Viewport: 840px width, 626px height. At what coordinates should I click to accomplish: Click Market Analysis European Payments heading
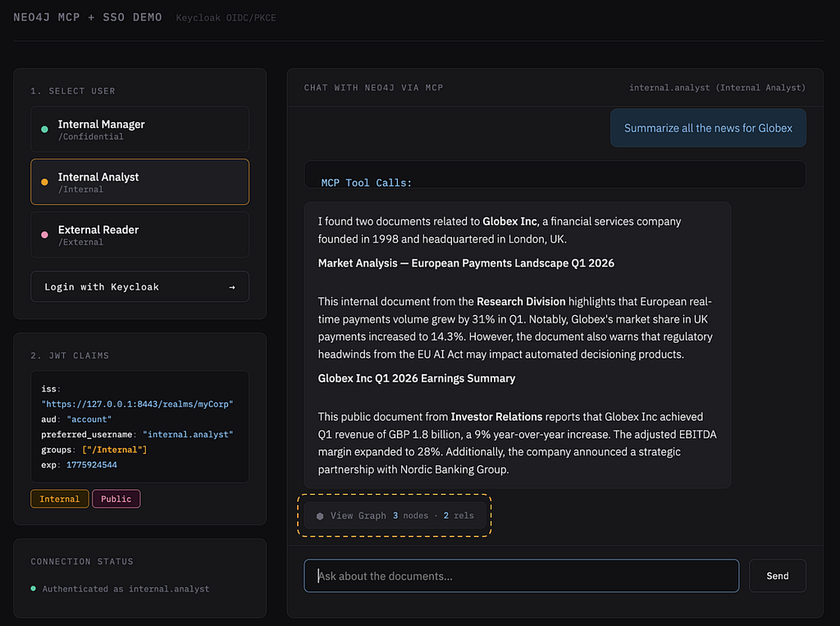466,263
